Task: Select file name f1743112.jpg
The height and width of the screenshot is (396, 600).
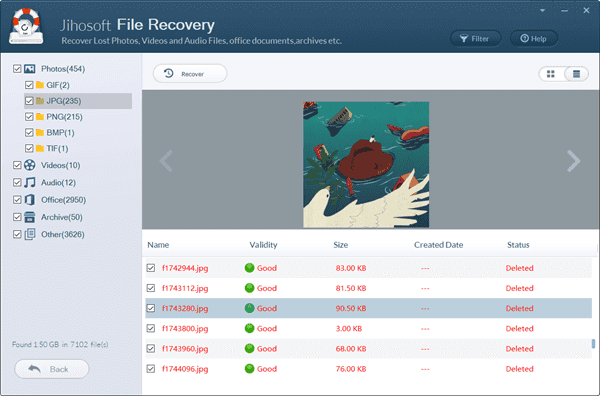Action: pos(185,288)
